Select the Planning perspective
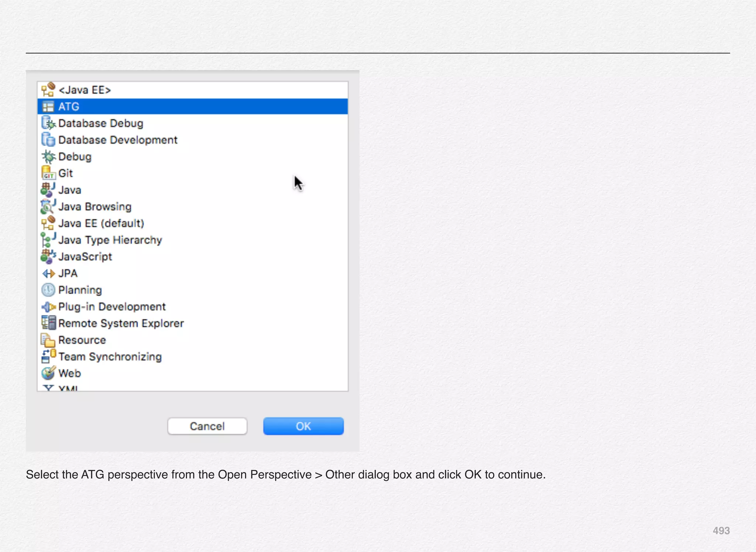The image size is (756, 552). point(193,290)
